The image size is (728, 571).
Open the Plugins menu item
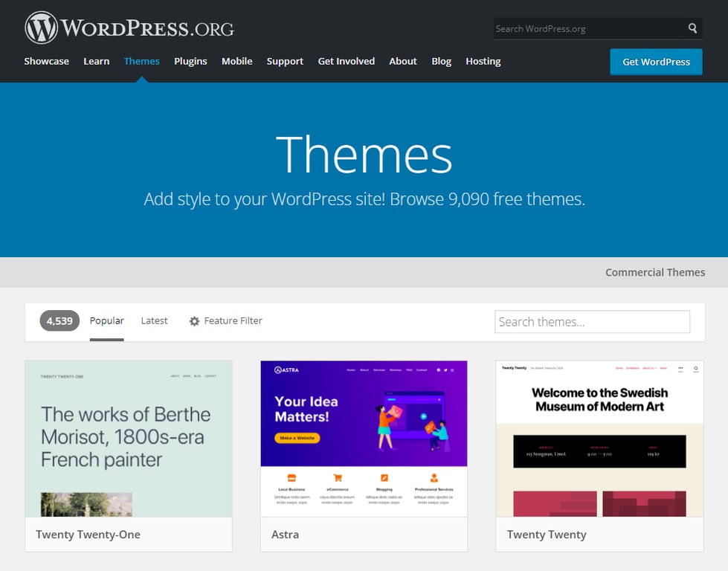[190, 61]
